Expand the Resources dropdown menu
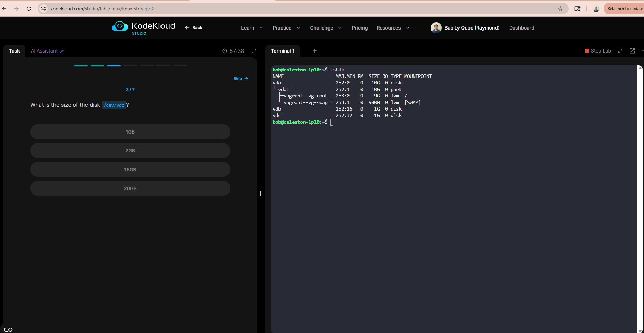Screen dimensions: 644x333 click(x=393, y=28)
